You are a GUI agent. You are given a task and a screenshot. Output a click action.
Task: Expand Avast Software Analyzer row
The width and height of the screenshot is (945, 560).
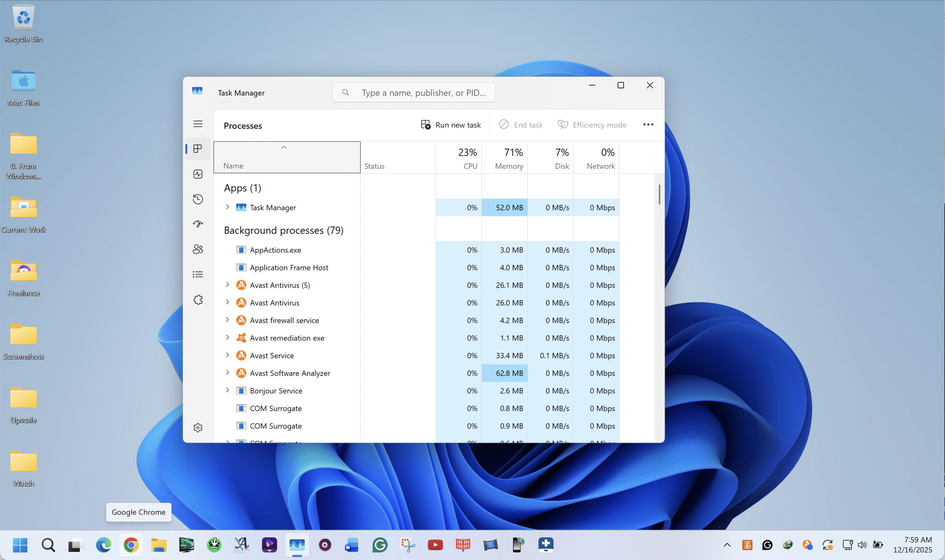227,372
